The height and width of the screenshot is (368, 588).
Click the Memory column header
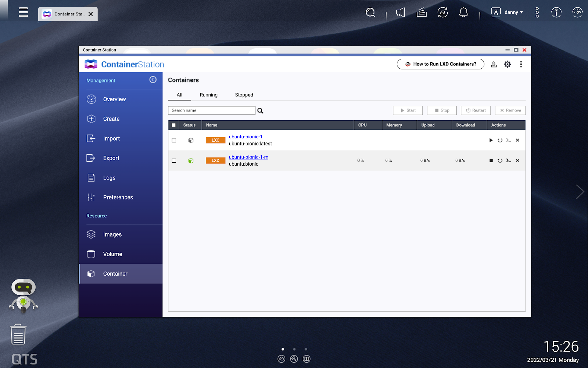pyautogui.click(x=399, y=125)
